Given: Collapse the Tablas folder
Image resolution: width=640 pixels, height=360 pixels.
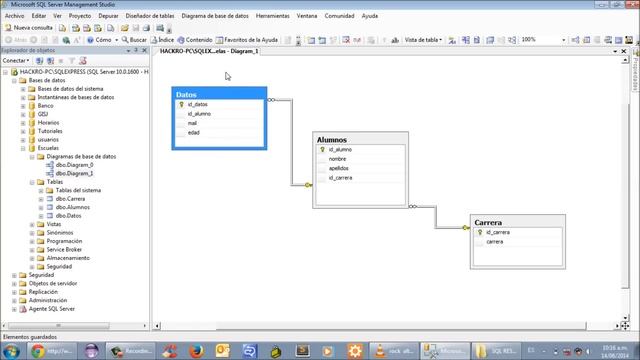Looking at the screenshot, I should pos(32,182).
